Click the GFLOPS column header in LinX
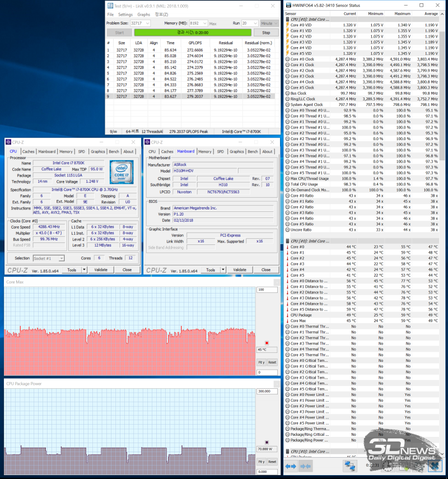This screenshot has width=448, height=479. pyautogui.click(x=195, y=43)
